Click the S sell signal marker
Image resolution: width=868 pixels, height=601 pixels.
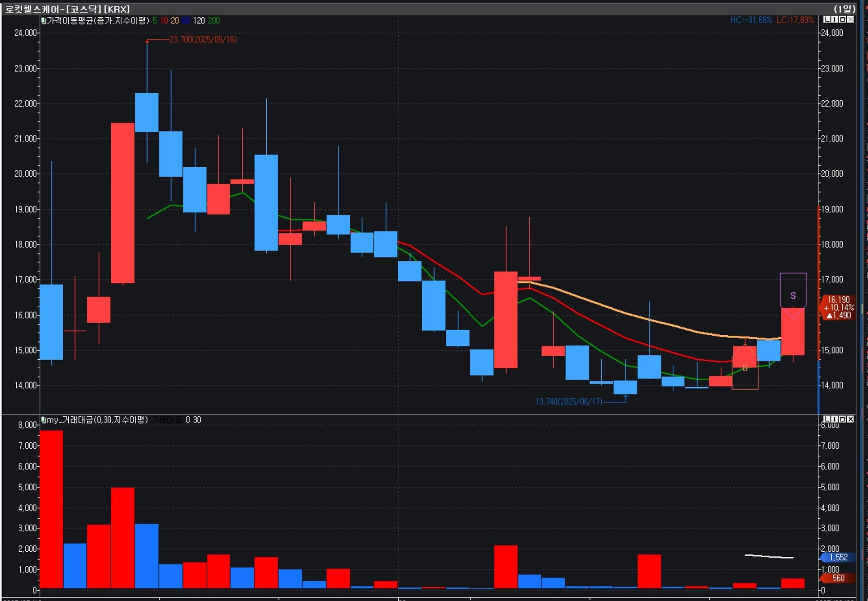[x=793, y=296]
